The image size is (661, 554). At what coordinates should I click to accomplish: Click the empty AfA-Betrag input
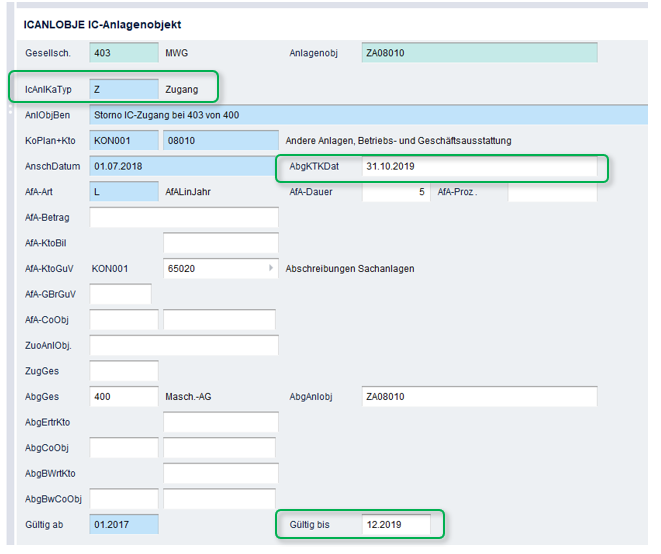pos(184,217)
